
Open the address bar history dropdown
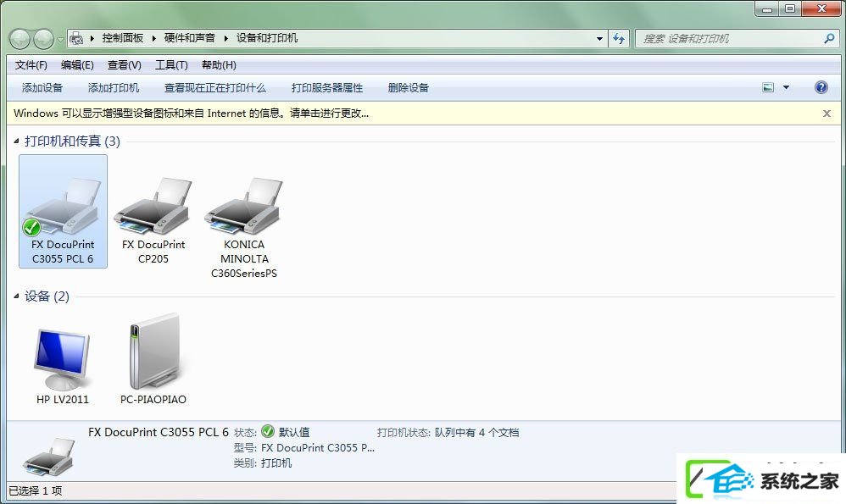[599, 39]
